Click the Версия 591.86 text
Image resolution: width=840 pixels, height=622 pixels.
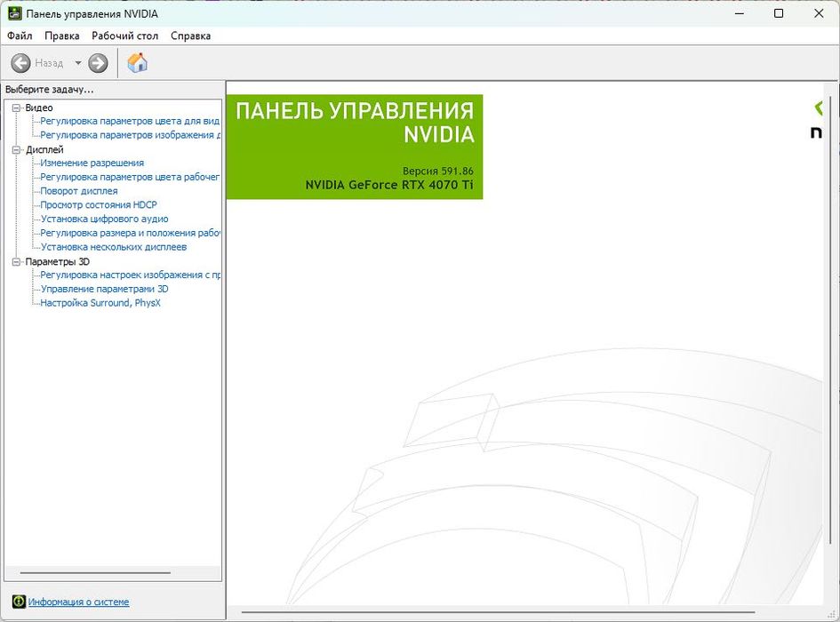click(437, 171)
